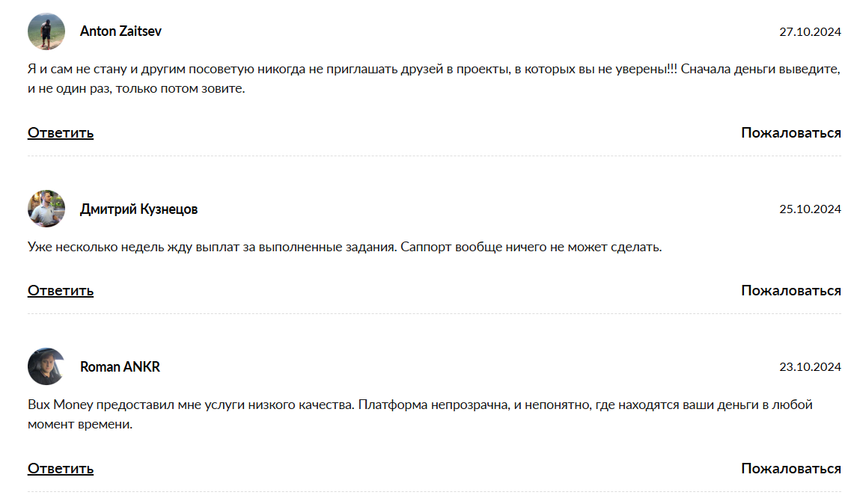
Task: Open the Anton Zaitsev username
Action: pos(121,31)
